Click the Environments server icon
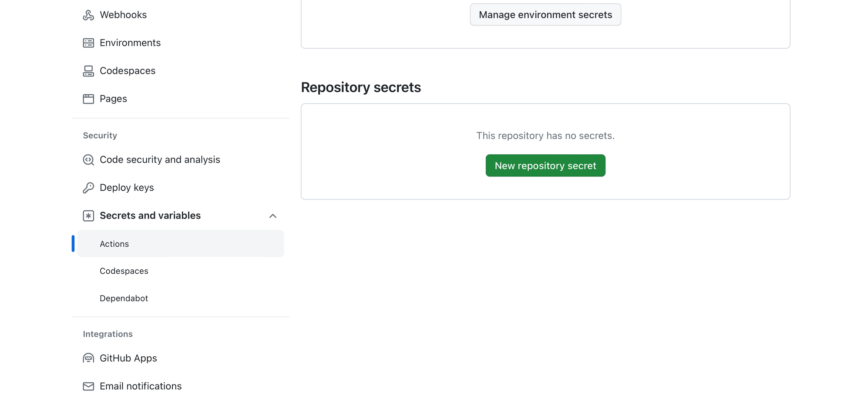 click(x=88, y=43)
